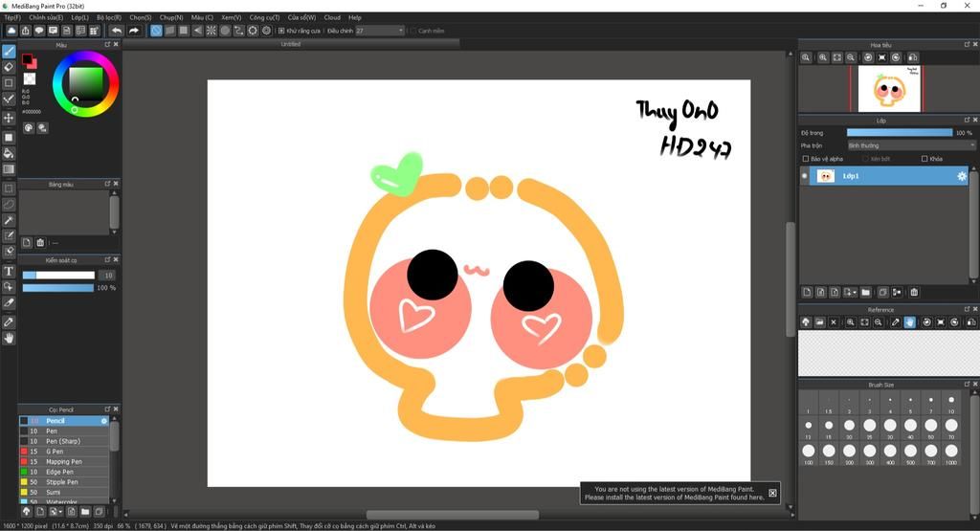
Task: Undock the Lớp layer panel
Action: click(x=967, y=120)
